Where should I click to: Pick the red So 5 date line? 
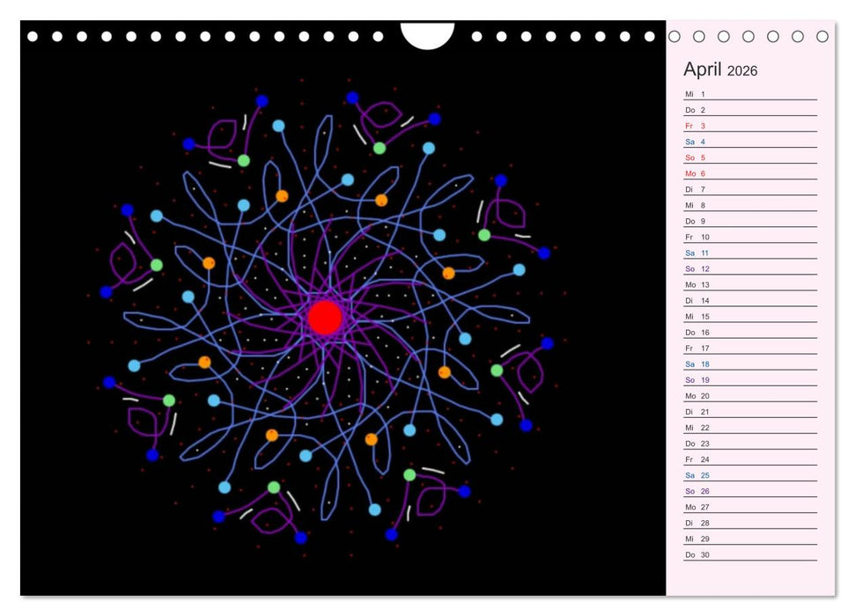[749, 158]
